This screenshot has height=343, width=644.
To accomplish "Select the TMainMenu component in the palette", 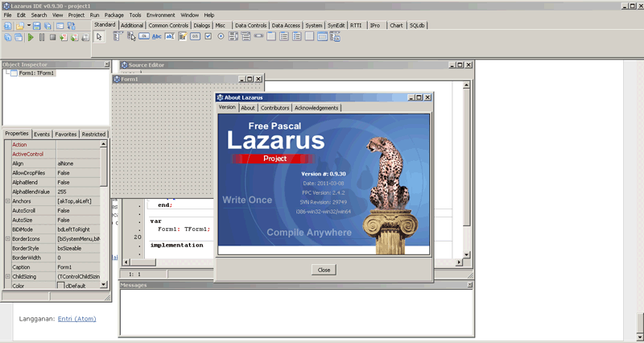I will (118, 36).
